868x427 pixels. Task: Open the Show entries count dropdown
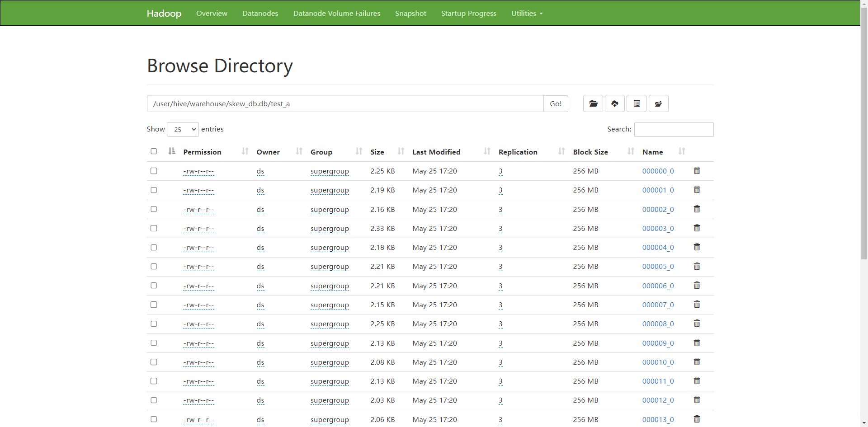[183, 129]
